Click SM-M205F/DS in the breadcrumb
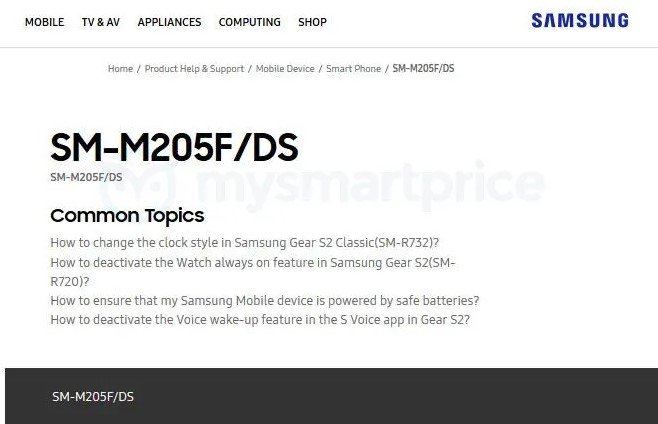This screenshot has width=658, height=424. click(423, 68)
